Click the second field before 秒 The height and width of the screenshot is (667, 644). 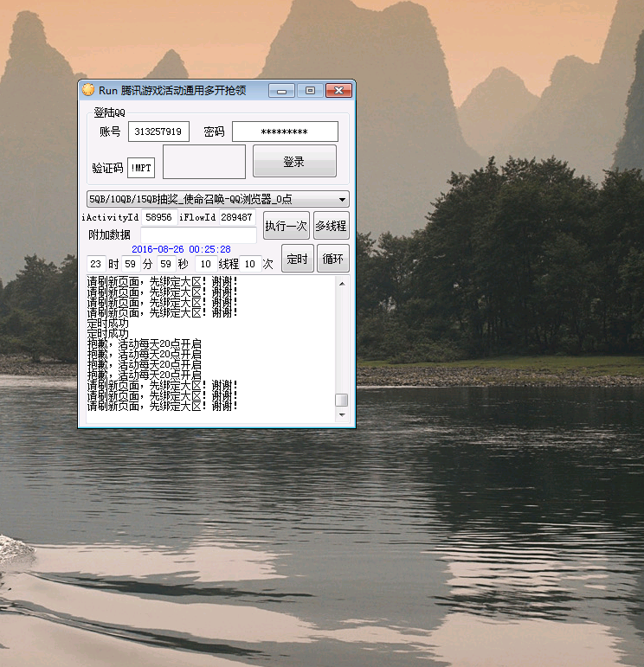click(166, 264)
